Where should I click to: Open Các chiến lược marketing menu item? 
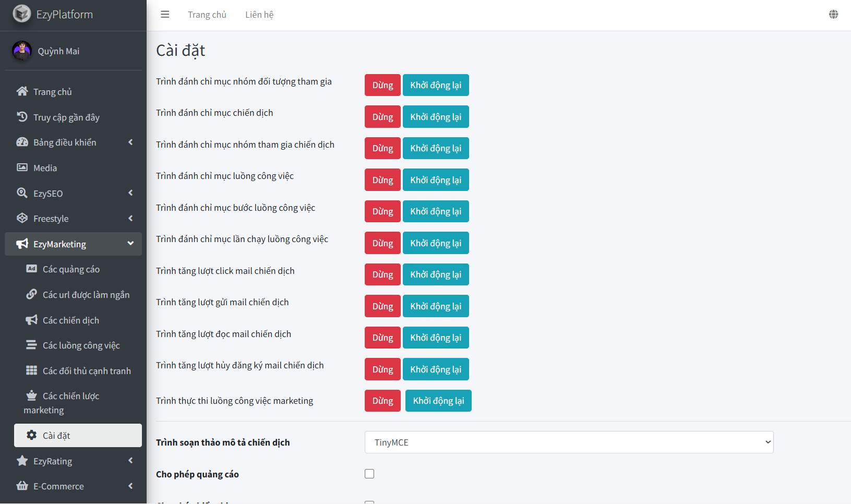tap(78, 403)
